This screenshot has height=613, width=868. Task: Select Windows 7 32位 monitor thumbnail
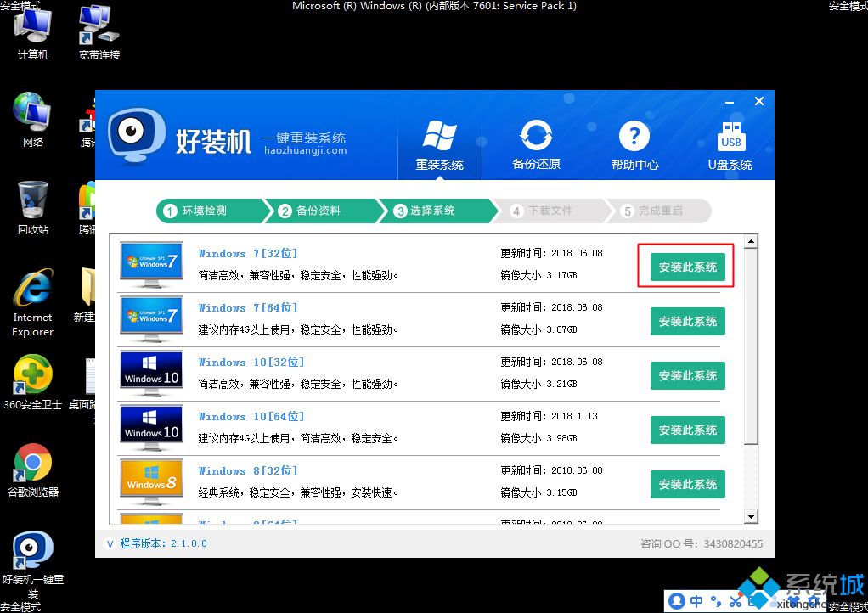tap(152, 264)
